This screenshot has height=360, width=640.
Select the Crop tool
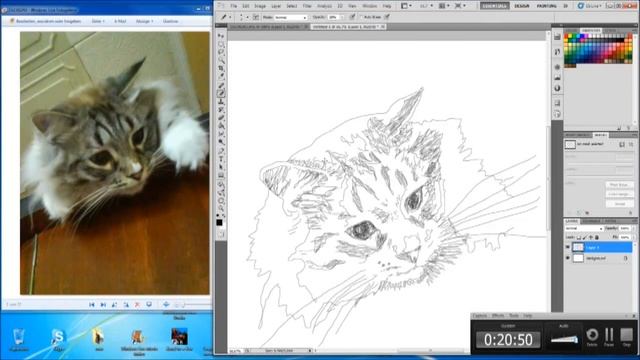click(221, 69)
